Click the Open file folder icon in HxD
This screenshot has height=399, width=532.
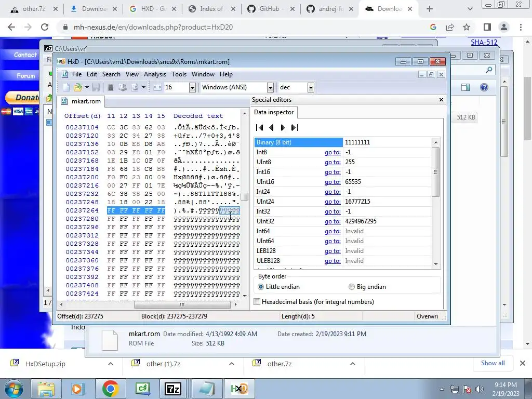[78, 87]
